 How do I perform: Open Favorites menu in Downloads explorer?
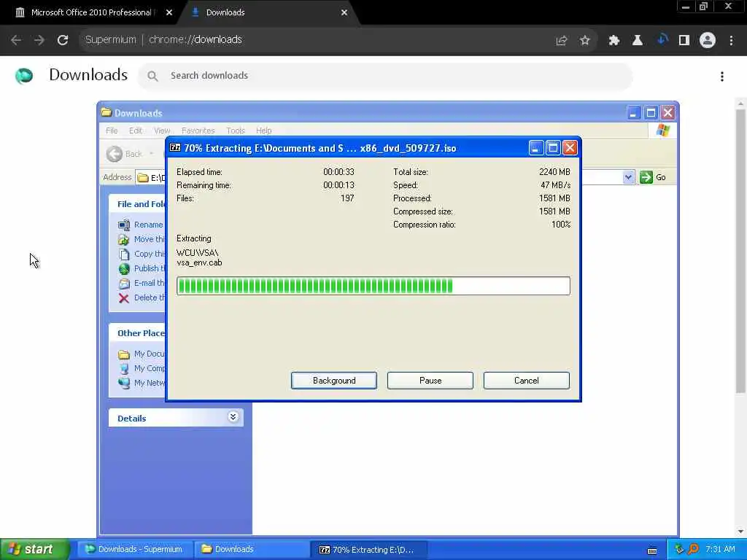tap(198, 131)
